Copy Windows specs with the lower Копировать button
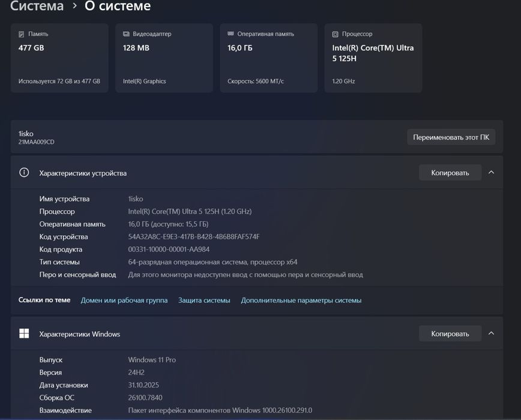521x420 pixels. click(450, 334)
